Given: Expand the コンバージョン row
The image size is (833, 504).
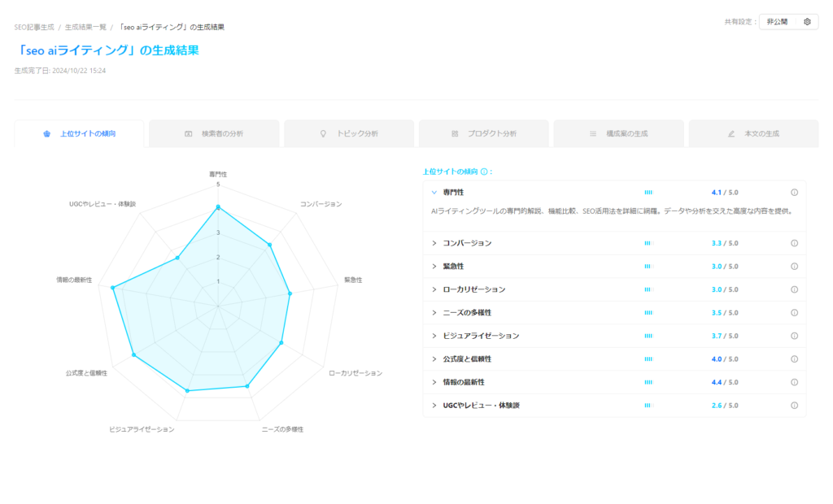Looking at the screenshot, I should tap(434, 243).
